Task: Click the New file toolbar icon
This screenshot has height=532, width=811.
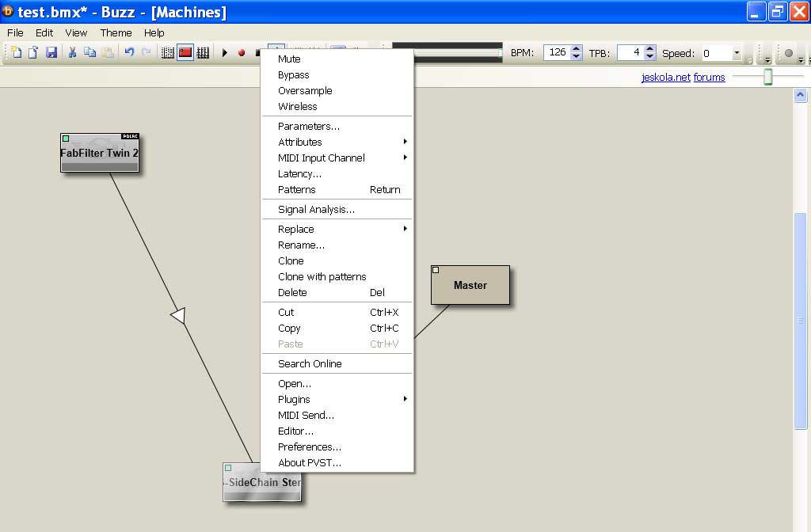Action: (17, 53)
